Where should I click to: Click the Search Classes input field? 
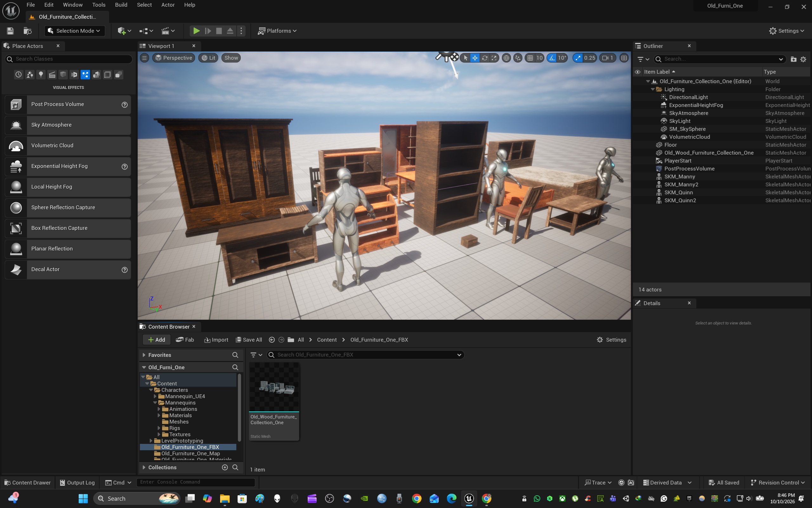tap(69, 59)
